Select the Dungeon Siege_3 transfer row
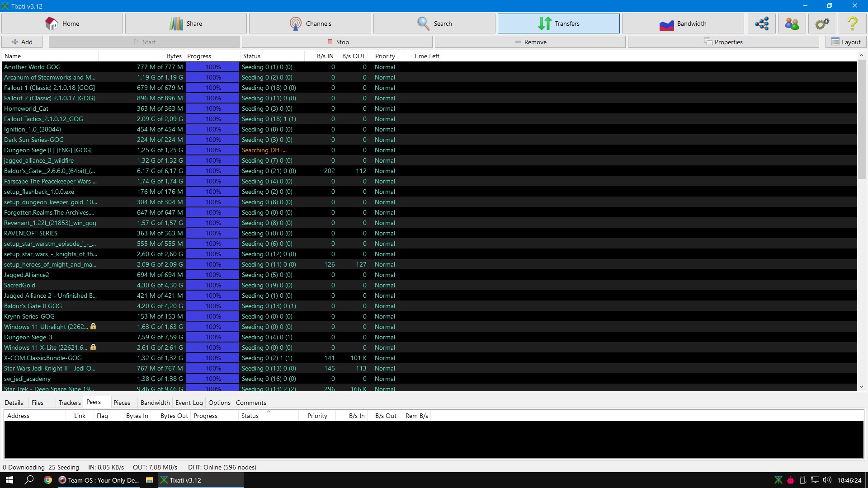The image size is (868, 488). point(28,337)
